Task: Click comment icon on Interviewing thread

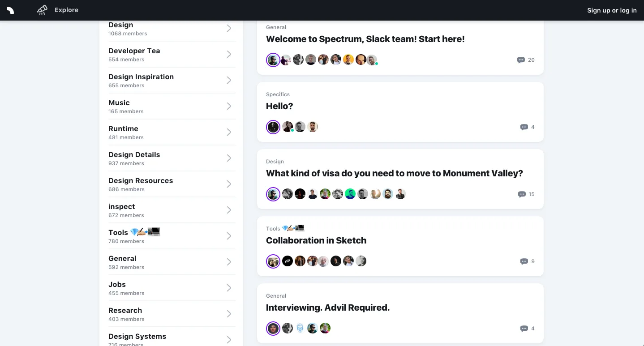Action: [x=524, y=329]
